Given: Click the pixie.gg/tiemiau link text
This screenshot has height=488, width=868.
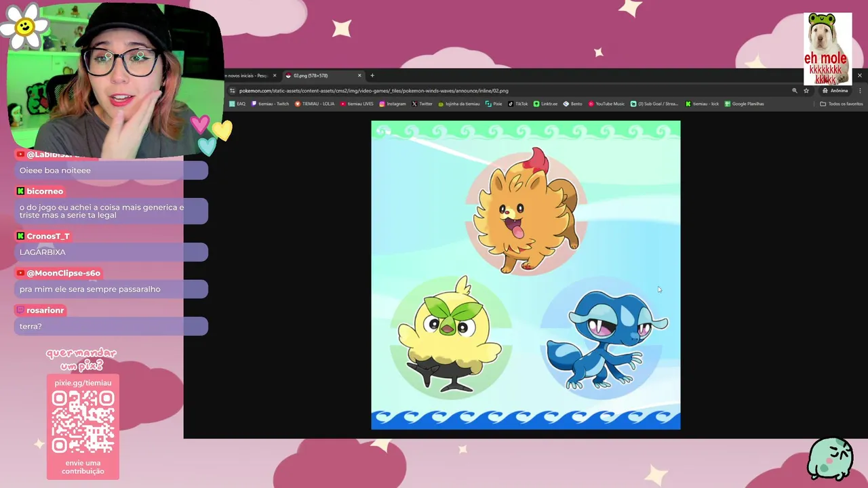Looking at the screenshot, I should [83, 383].
